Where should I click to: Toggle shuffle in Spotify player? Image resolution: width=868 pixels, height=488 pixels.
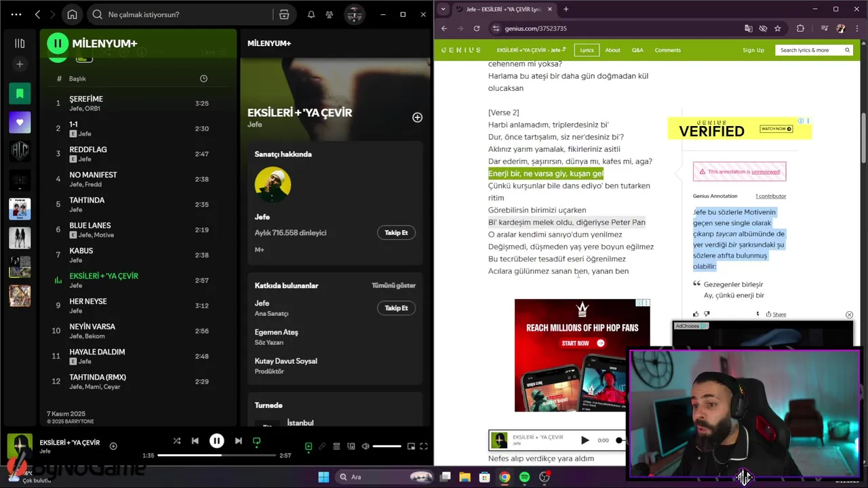coord(176,441)
